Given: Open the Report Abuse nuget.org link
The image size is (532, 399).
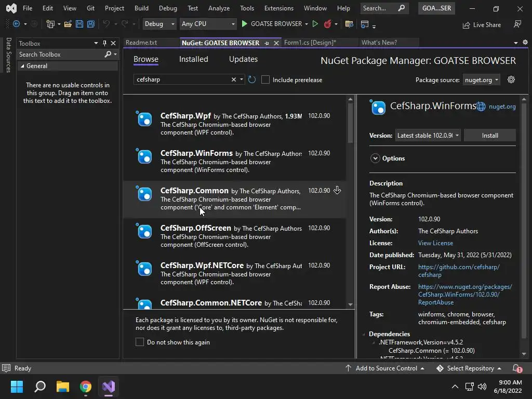Looking at the screenshot, I should 465,294.
